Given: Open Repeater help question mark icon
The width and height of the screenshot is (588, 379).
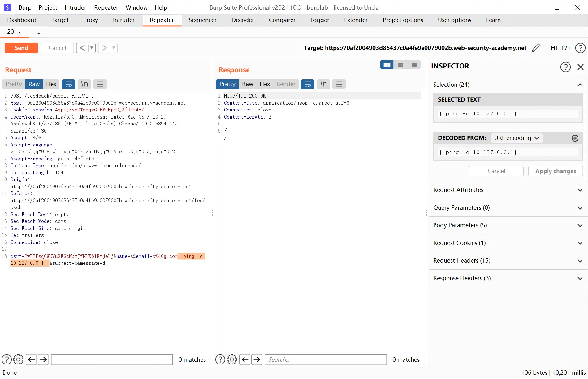Looking at the screenshot, I should 580,48.
